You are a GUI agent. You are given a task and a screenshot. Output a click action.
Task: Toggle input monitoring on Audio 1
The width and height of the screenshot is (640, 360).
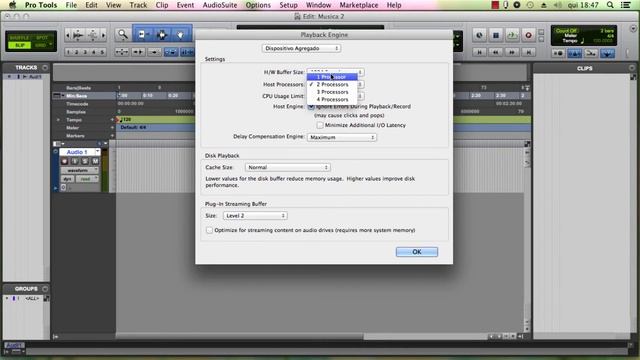75,161
